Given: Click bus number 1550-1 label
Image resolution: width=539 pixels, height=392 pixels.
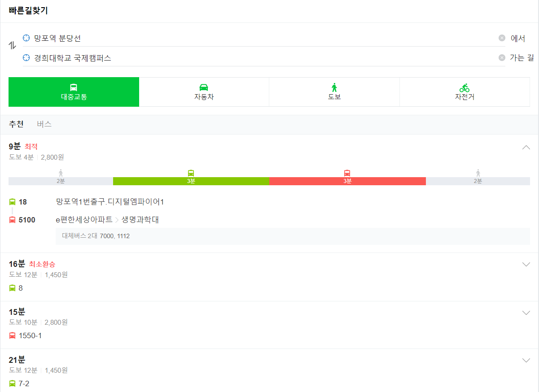Looking at the screenshot, I should click(x=30, y=335).
